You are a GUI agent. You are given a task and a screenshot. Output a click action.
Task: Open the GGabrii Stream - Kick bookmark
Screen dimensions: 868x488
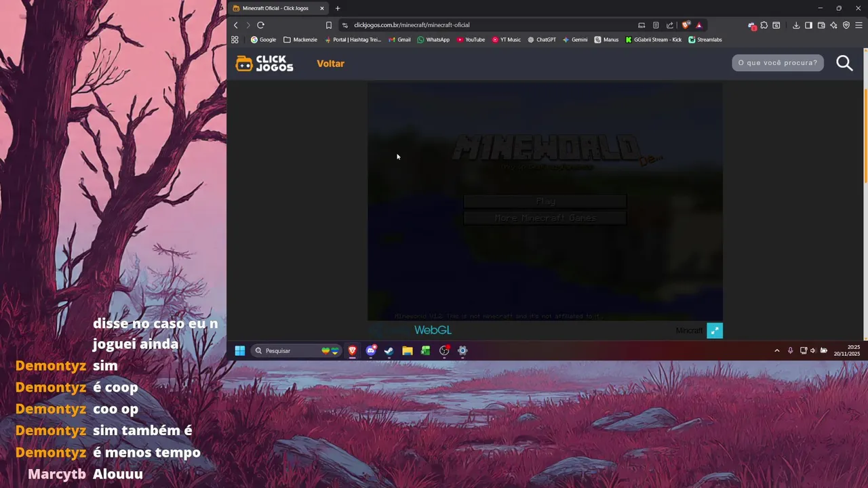point(654,39)
